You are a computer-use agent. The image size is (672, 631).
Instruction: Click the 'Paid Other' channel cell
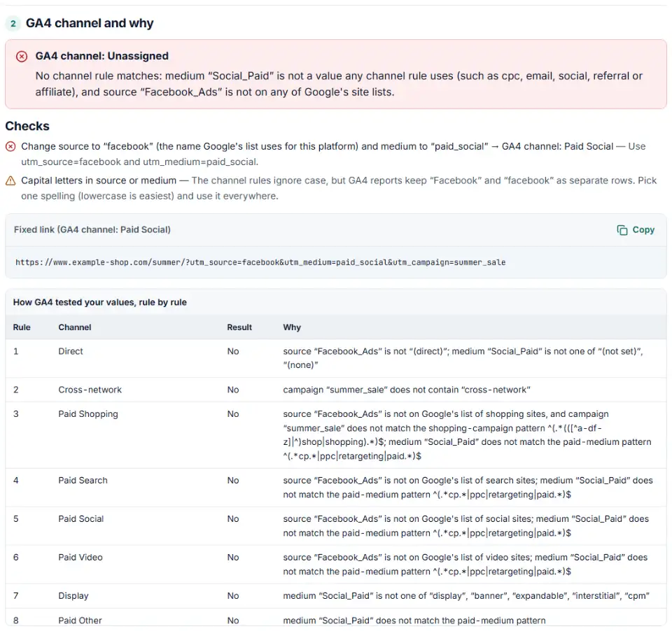coord(80,621)
